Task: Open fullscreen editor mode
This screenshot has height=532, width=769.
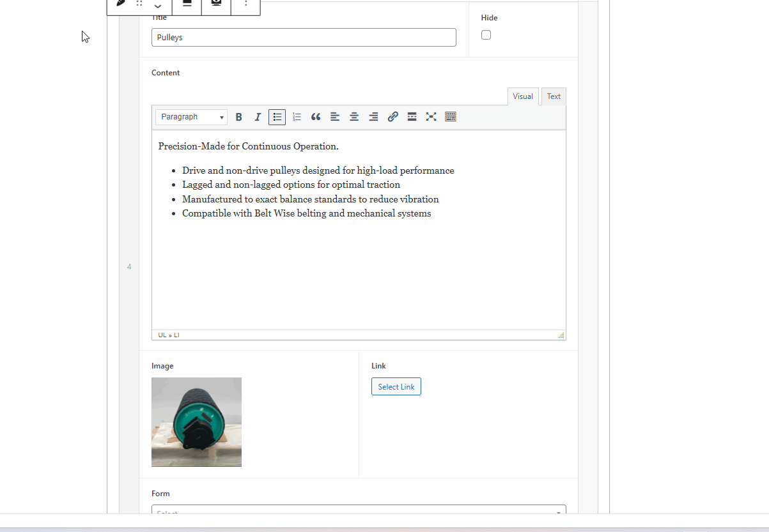Action: click(x=431, y=117)
